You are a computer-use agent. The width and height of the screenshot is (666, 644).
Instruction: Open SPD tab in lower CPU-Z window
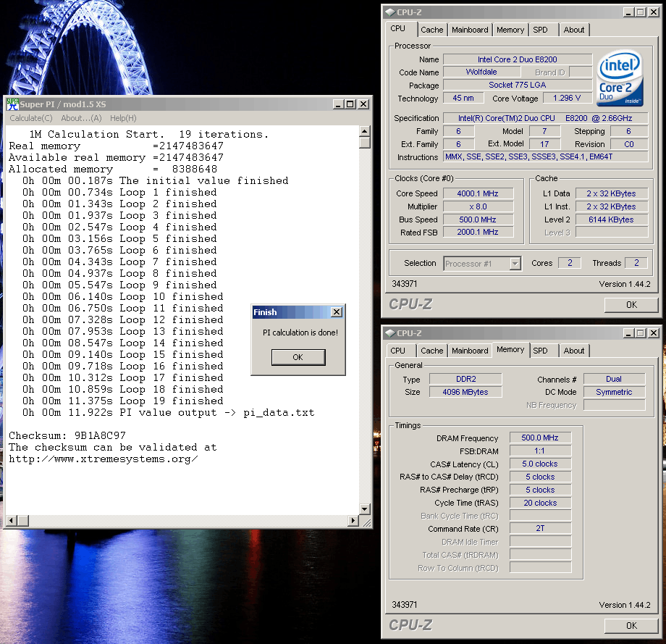(540, 351)
